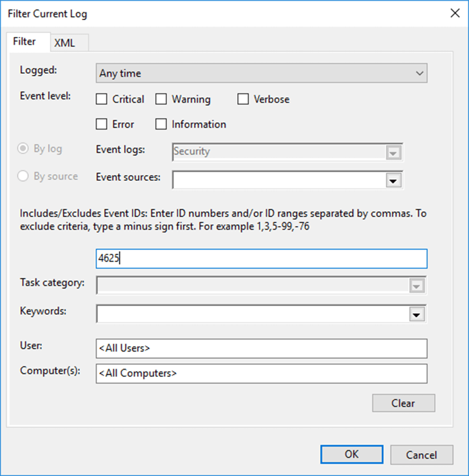Check the Critical event level checkbox
This screenshot has height=476, width=469.
click(x=101, y=99)
